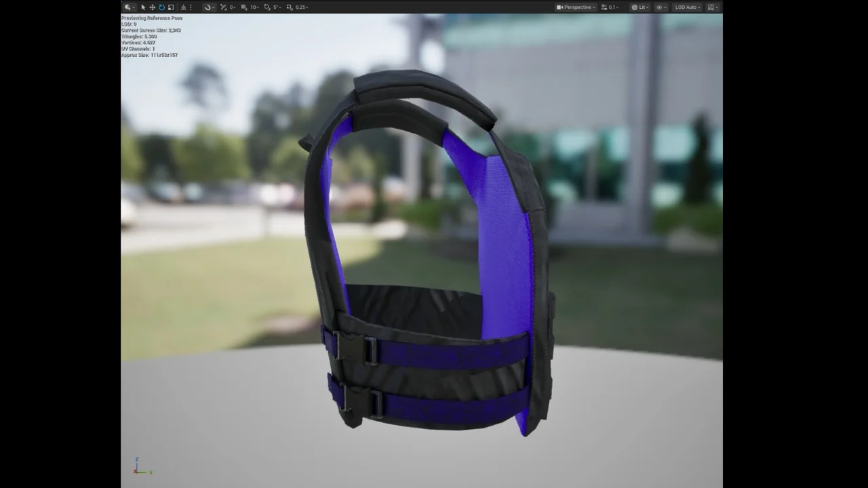Open the three-dot transform options menu
868x488 pixels.
(x=191, y=7)
